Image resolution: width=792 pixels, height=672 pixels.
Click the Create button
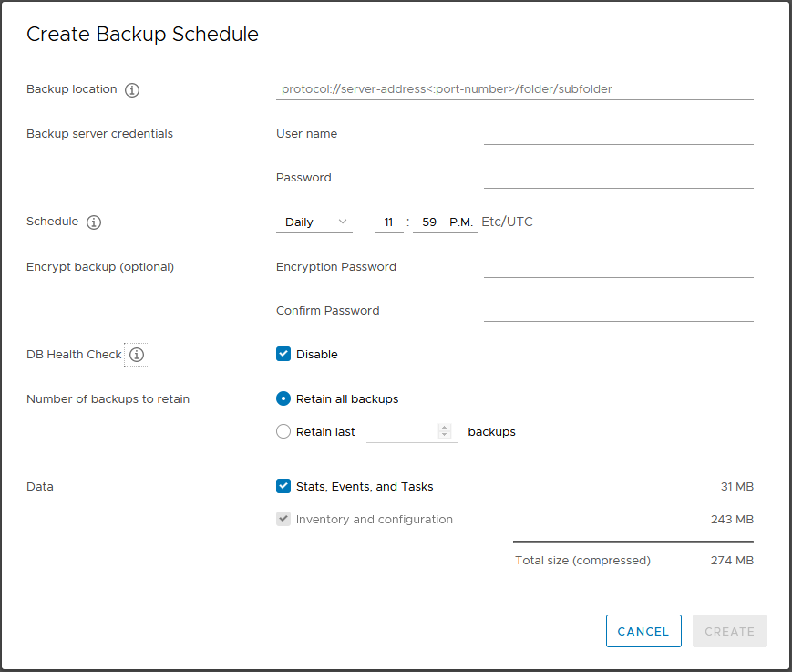click(730, 631)
